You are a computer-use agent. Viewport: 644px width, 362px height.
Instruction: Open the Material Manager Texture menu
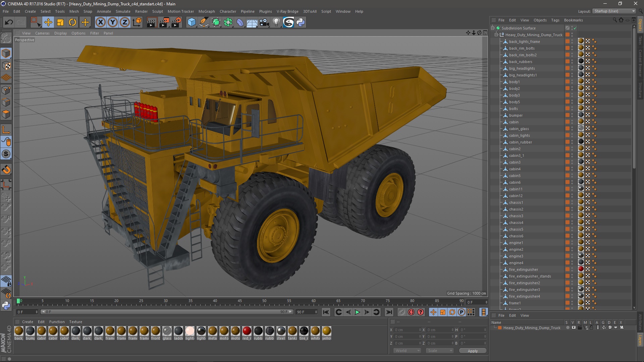pos(75,322)
